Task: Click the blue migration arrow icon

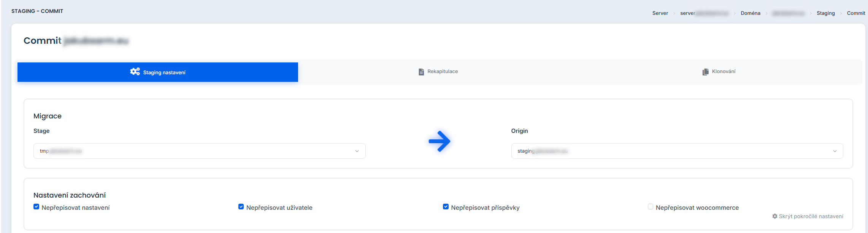Action: coord(439,142)
